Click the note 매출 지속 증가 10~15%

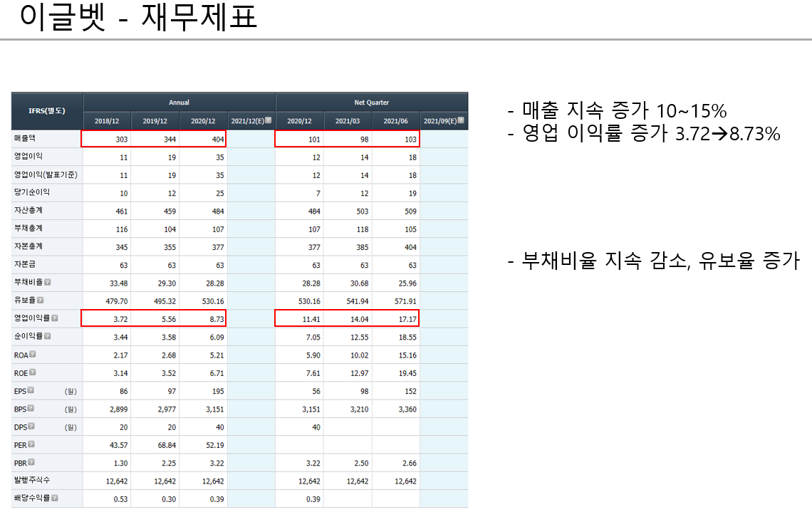point(618,110)
